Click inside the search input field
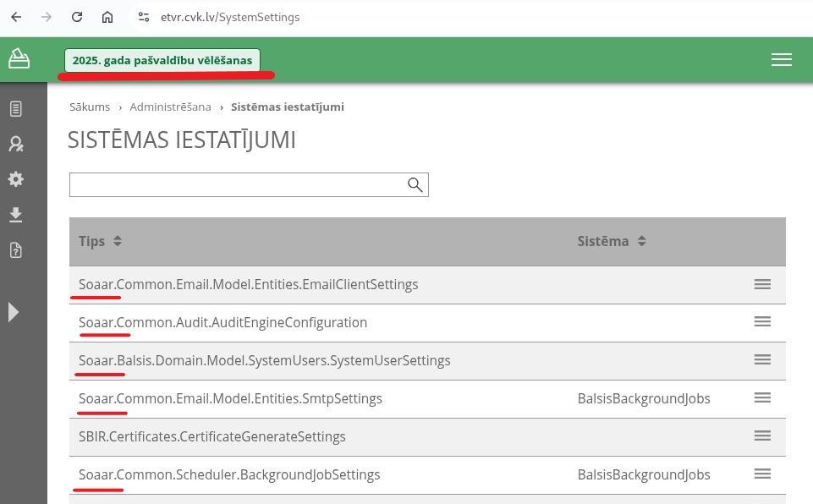Screen dimensions: 813x504 (237, 184)
